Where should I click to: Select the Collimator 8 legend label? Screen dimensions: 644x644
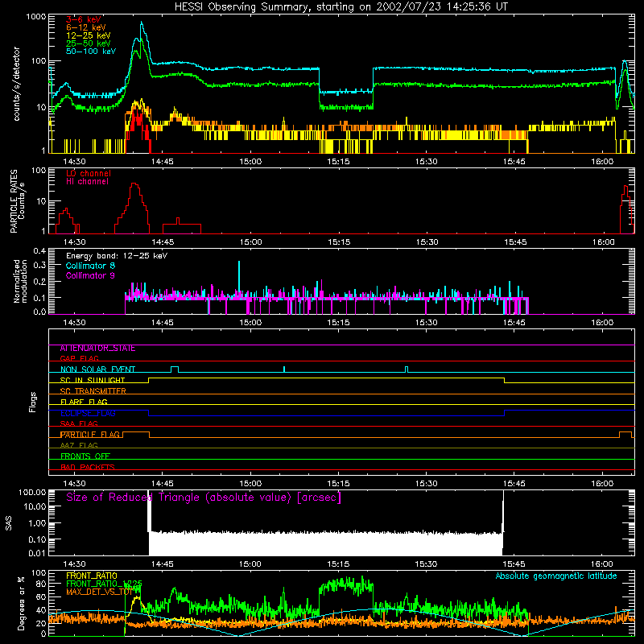click(x=90, y=266)
